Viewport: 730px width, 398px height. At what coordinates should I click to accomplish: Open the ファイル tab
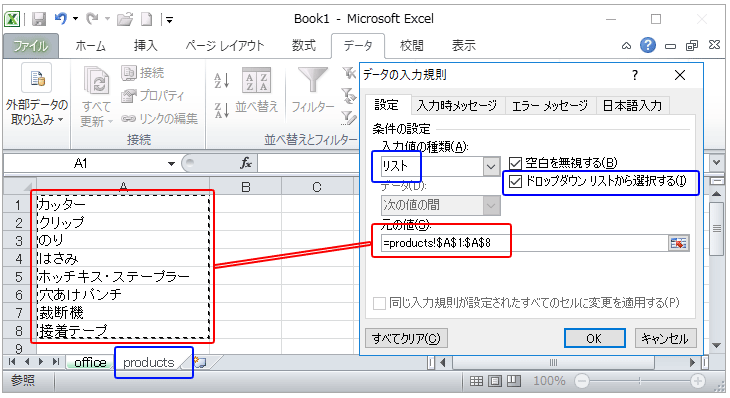(x=31, y=46)
